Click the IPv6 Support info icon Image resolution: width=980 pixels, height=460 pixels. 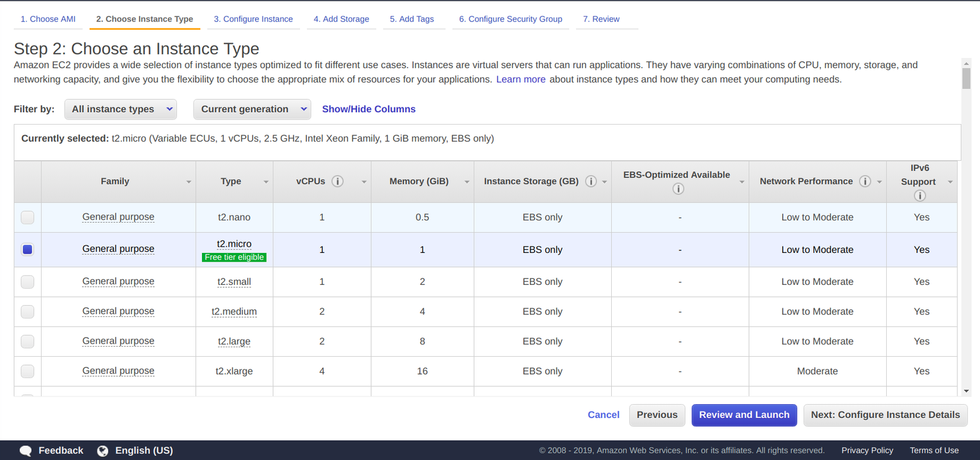[920, 196]
